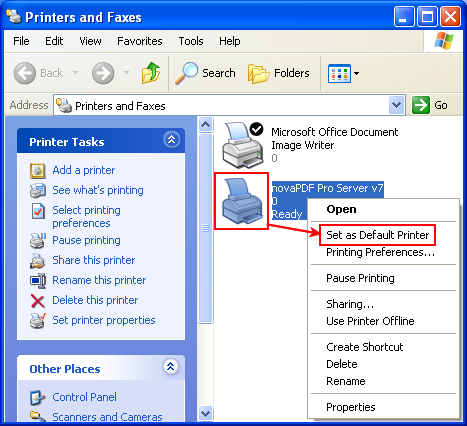Click the Address field showing Printers and Faxes
The image size is (467, 426).
[x=222, y=106]
